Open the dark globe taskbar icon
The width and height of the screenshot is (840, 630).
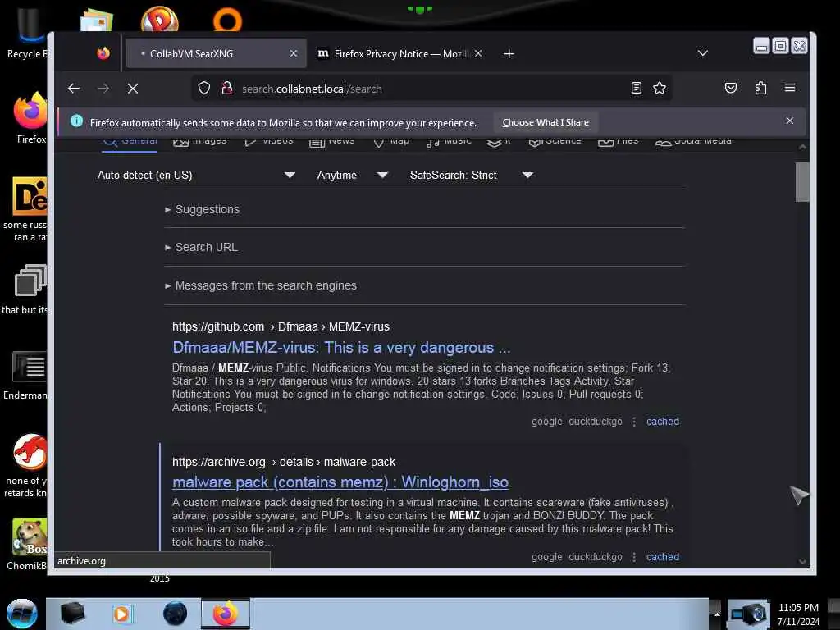pyautogui.click(x=175, y=614)
